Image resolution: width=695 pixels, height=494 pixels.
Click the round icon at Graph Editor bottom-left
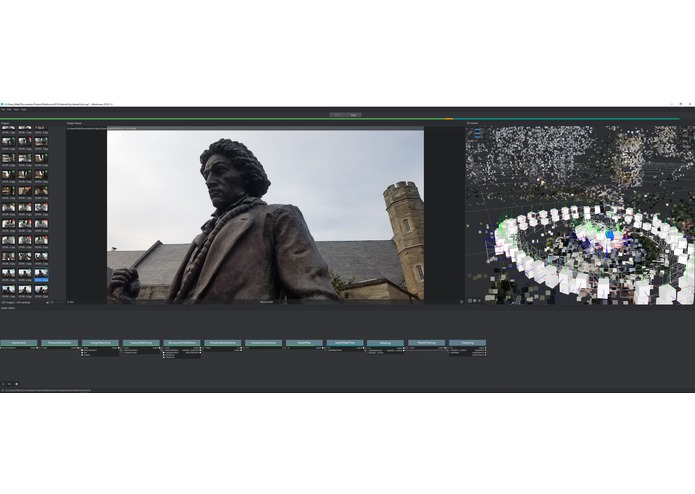(17, 384)
